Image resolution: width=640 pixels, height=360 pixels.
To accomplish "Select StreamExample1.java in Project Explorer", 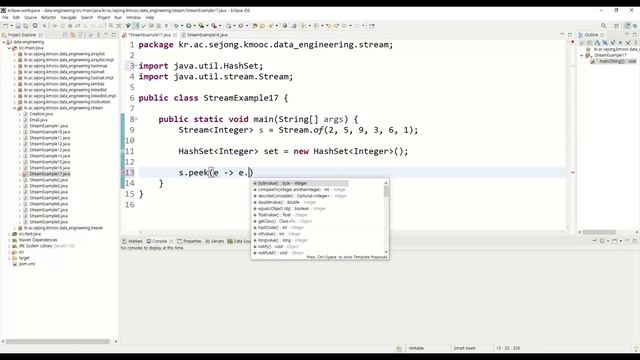I will [x=48, y=126].
